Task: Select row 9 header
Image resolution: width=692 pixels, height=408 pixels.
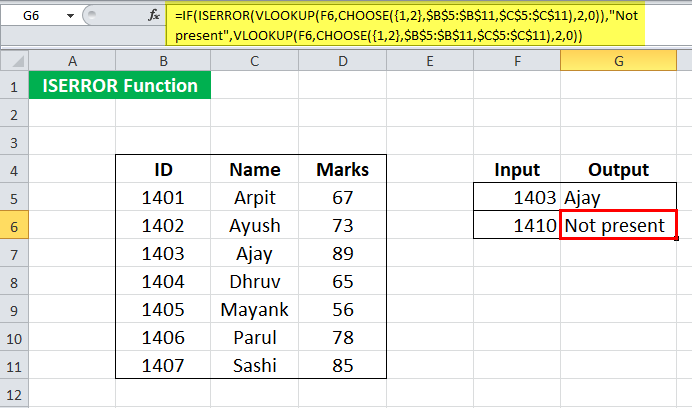Action: coord(14,310)
